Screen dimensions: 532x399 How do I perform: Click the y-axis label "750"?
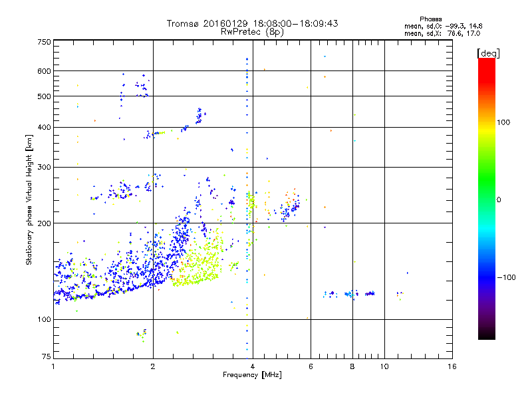[44, 42]
